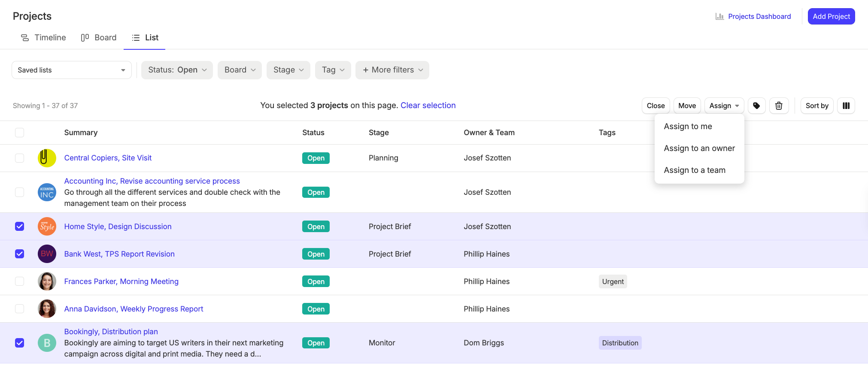
Task: Click the Distribution tag
Action: click(x=620, y=343)
